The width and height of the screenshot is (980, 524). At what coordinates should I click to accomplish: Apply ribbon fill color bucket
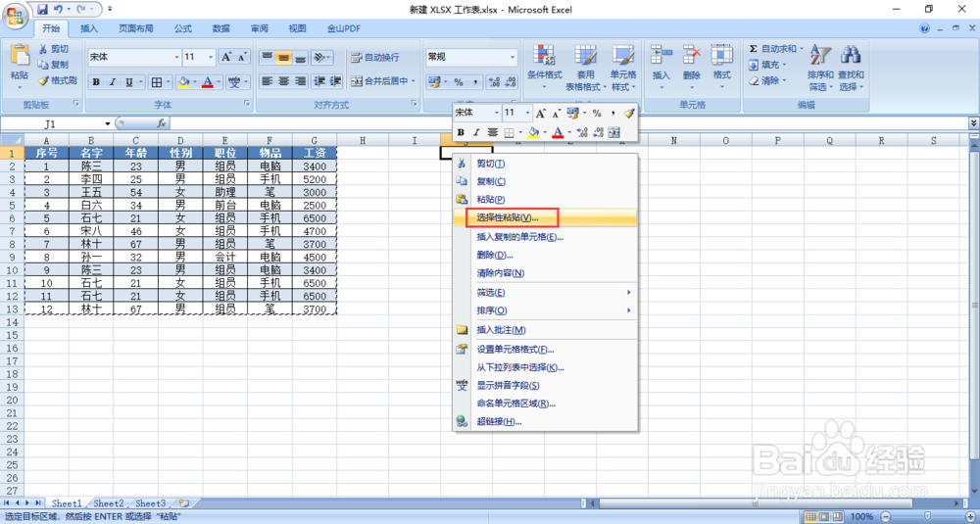click(x=184, y=82)
